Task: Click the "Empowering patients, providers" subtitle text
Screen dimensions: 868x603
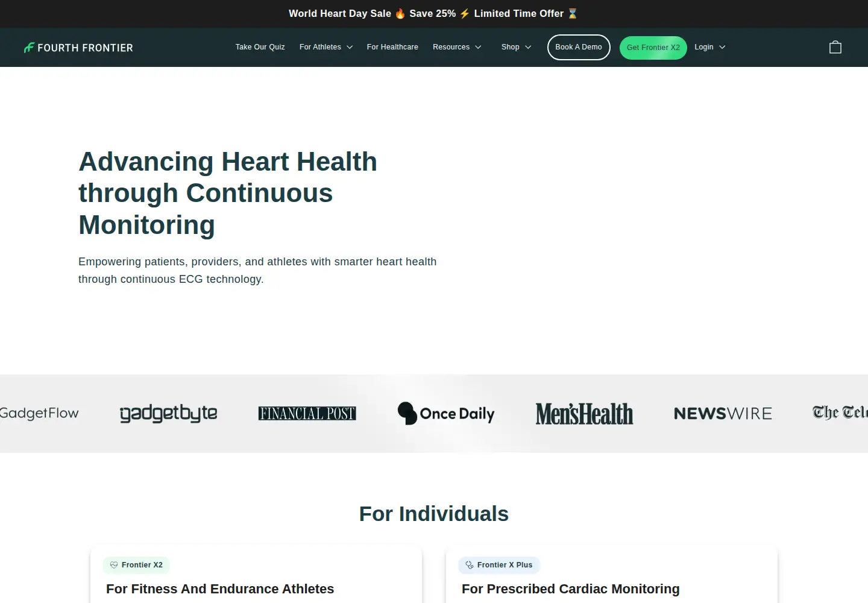Action: [x=257, y=270]
